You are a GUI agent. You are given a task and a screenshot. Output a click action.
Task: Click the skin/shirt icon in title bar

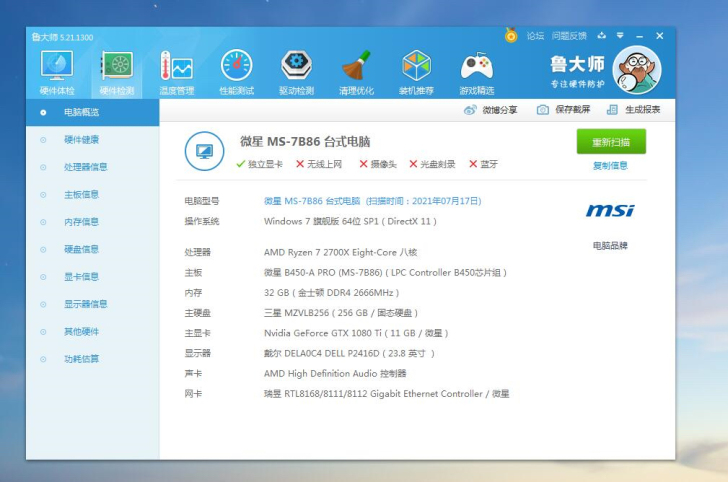[602, 35]
